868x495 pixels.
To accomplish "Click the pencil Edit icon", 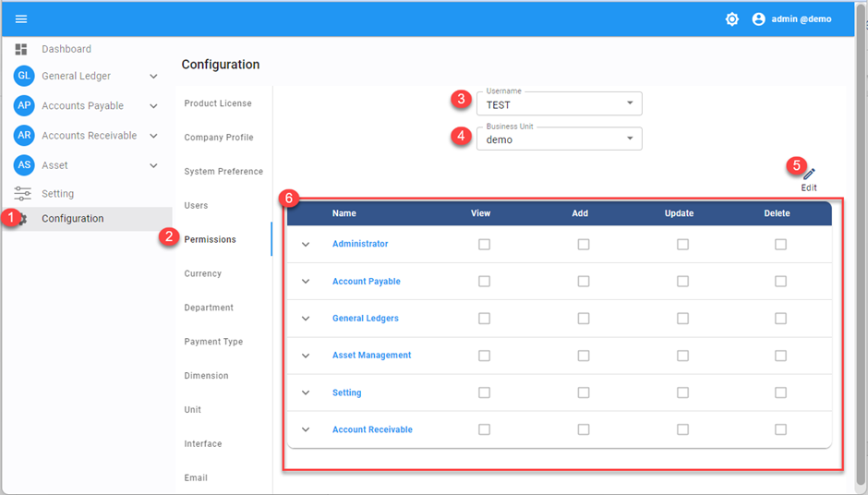I will [809, 175].
